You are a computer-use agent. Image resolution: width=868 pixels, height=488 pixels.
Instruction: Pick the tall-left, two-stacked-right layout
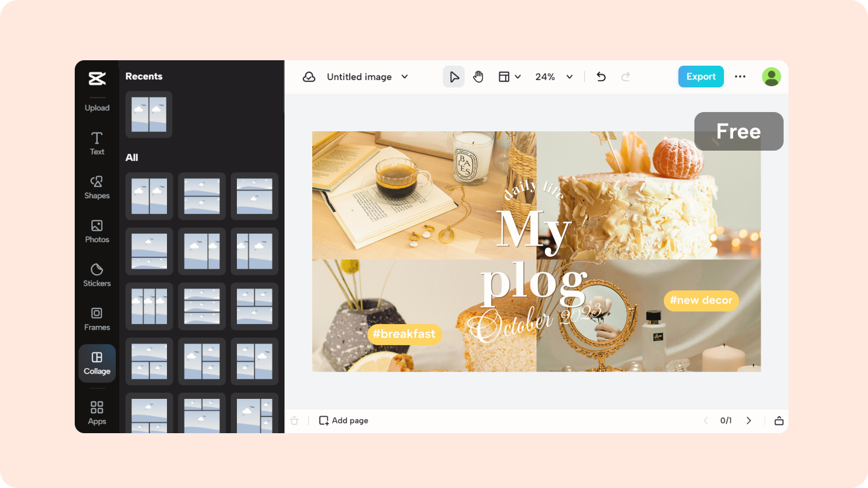pos(202,361)
